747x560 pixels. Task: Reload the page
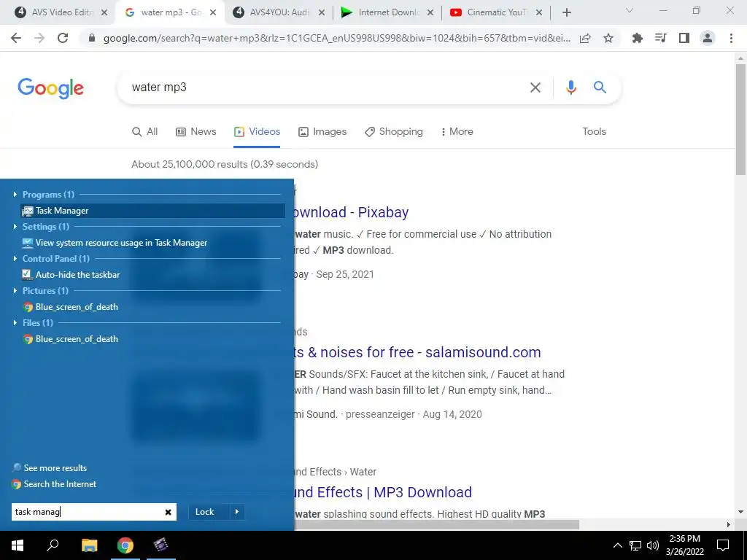63,38
